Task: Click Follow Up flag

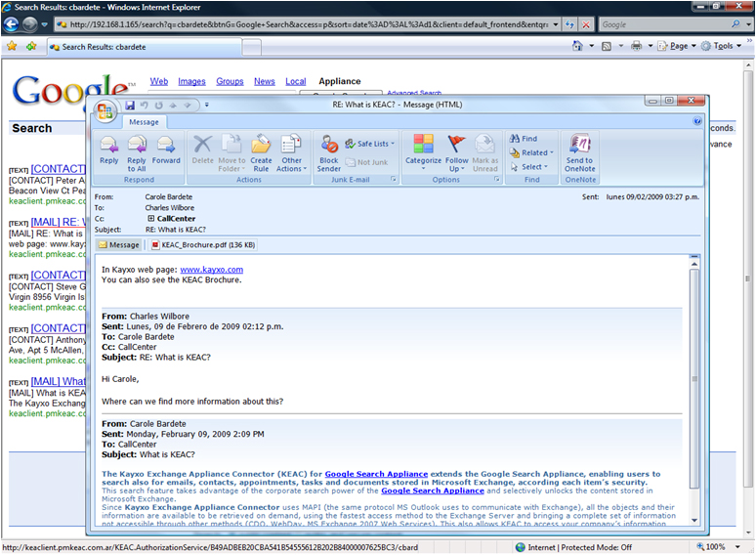Action: pos(456,153)
